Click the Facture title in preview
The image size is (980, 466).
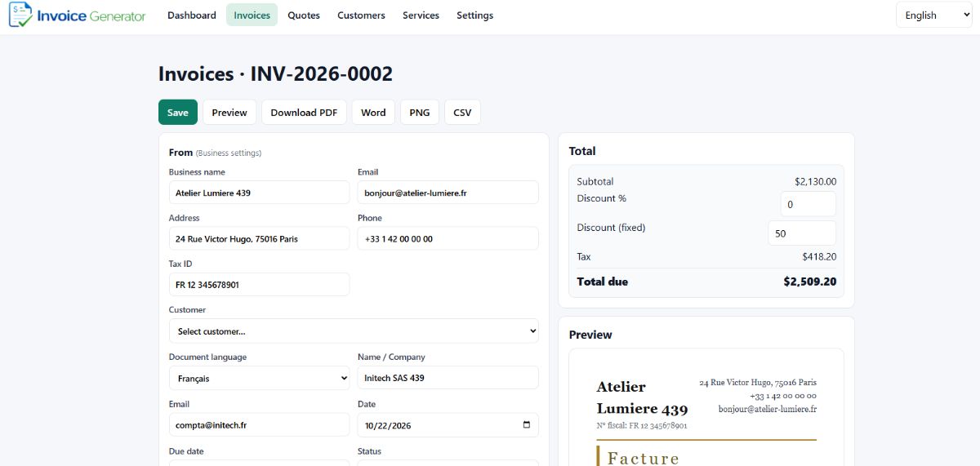pos(644,459)
